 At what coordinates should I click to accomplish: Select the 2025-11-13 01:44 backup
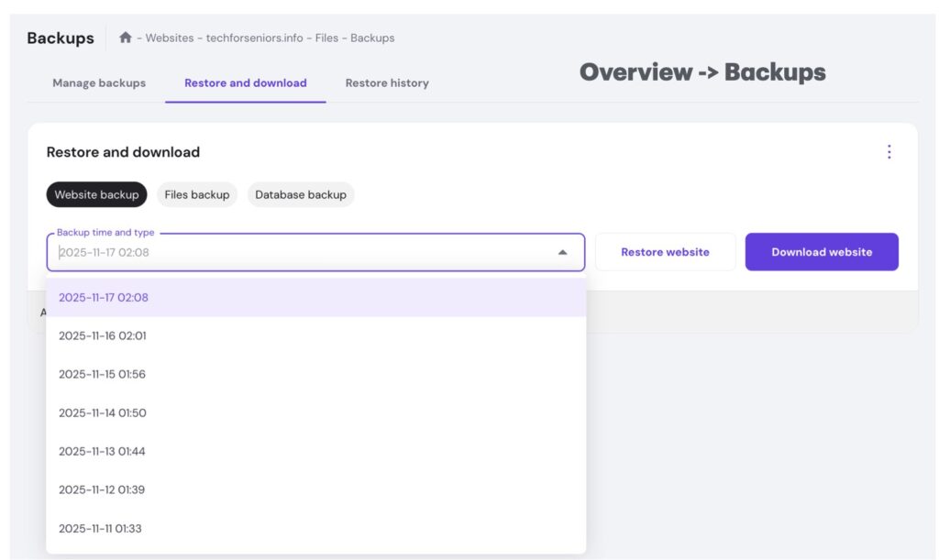click(x=103, y=451)
